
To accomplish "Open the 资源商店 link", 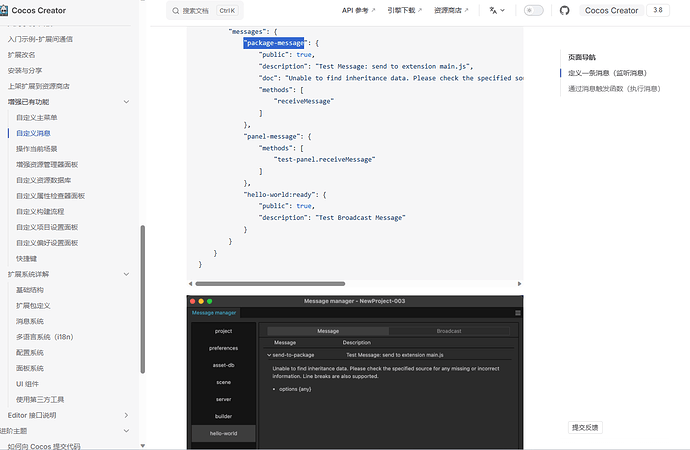I will (451, 11).
